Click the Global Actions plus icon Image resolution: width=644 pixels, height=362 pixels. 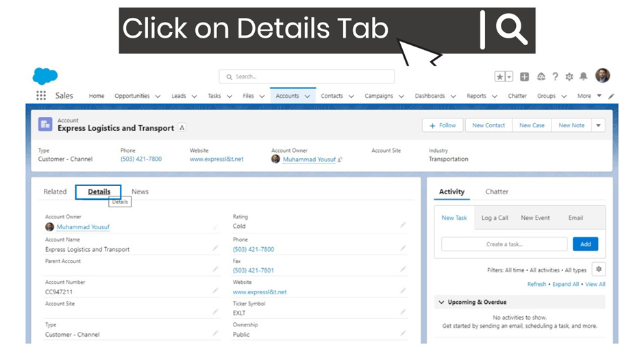pyautogui.click(x=525, y=77)
